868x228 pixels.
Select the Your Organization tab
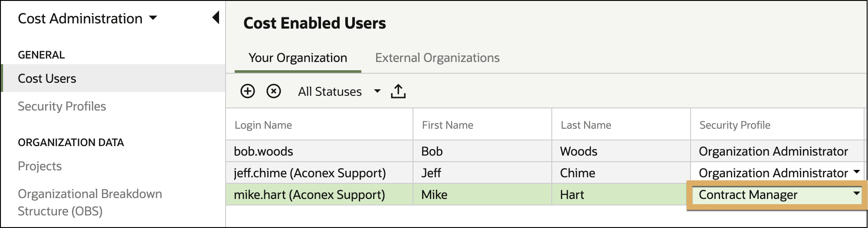pyautogui.click(x=298, y=58)
